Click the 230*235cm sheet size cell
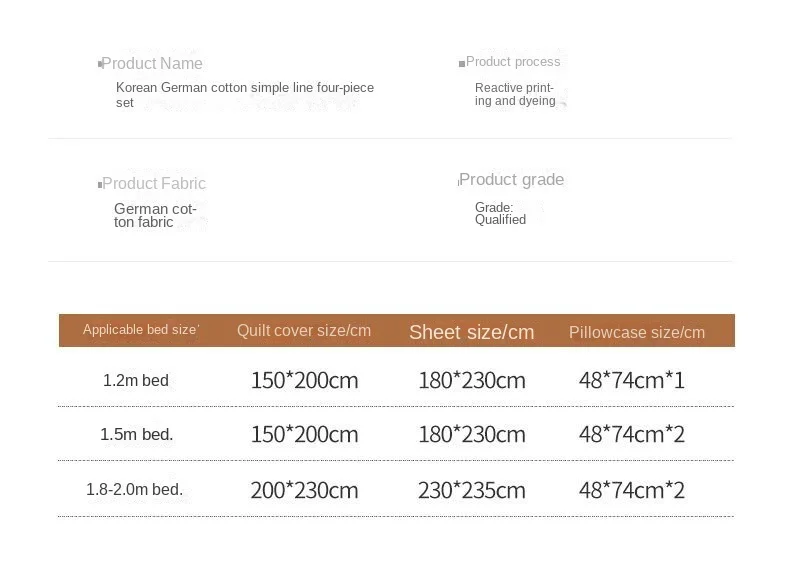790x587 pixels. pos(471,490)
